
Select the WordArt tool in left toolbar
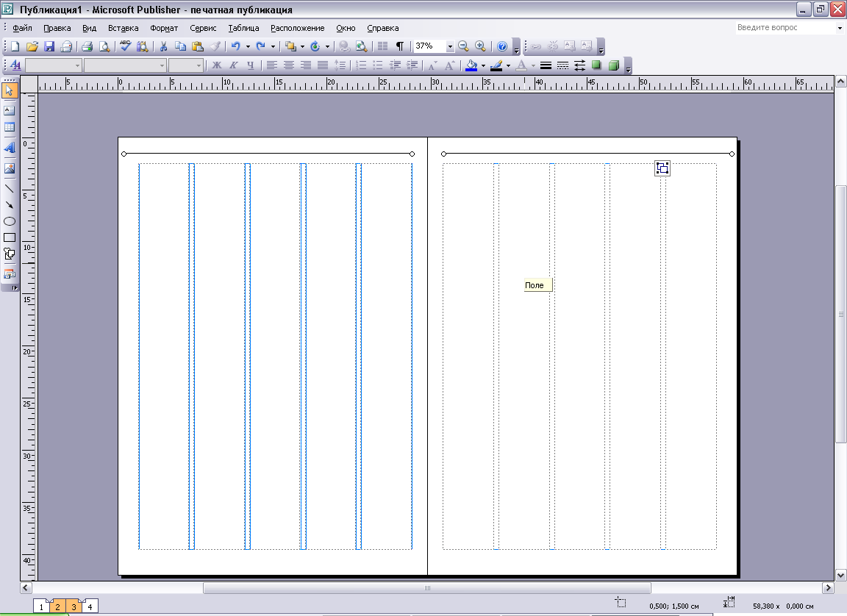[9, 148]
